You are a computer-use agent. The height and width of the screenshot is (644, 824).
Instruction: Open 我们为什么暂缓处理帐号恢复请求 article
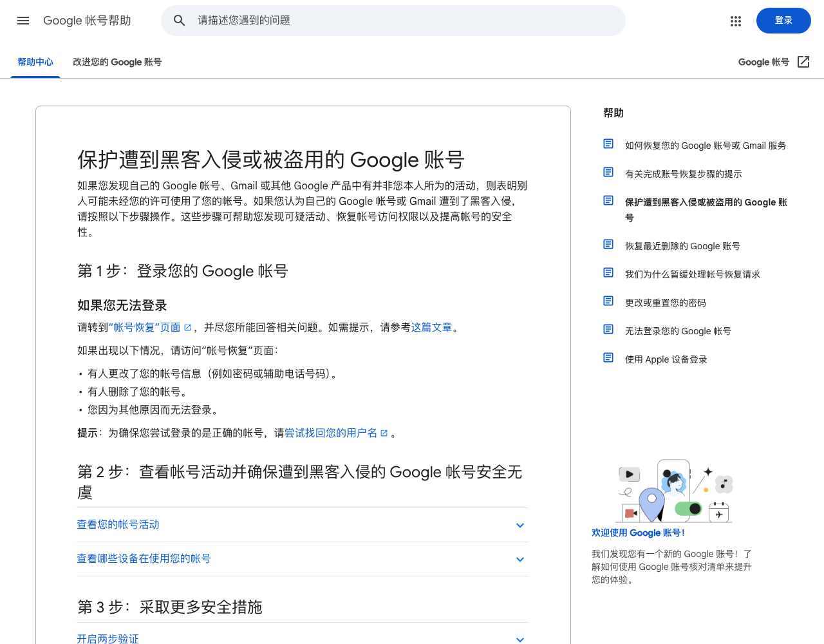coord(692,274)
